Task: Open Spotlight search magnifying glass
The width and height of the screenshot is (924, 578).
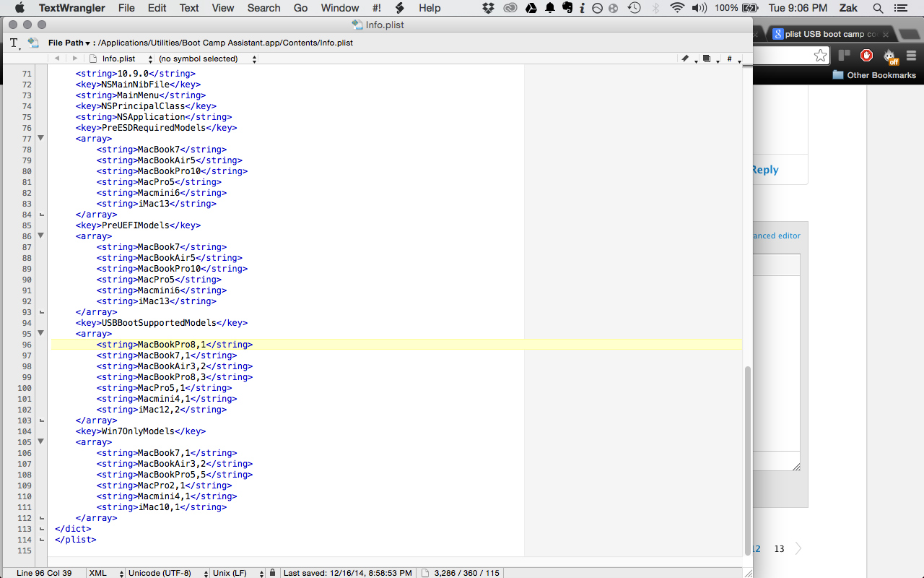Action: click(878, 8)
